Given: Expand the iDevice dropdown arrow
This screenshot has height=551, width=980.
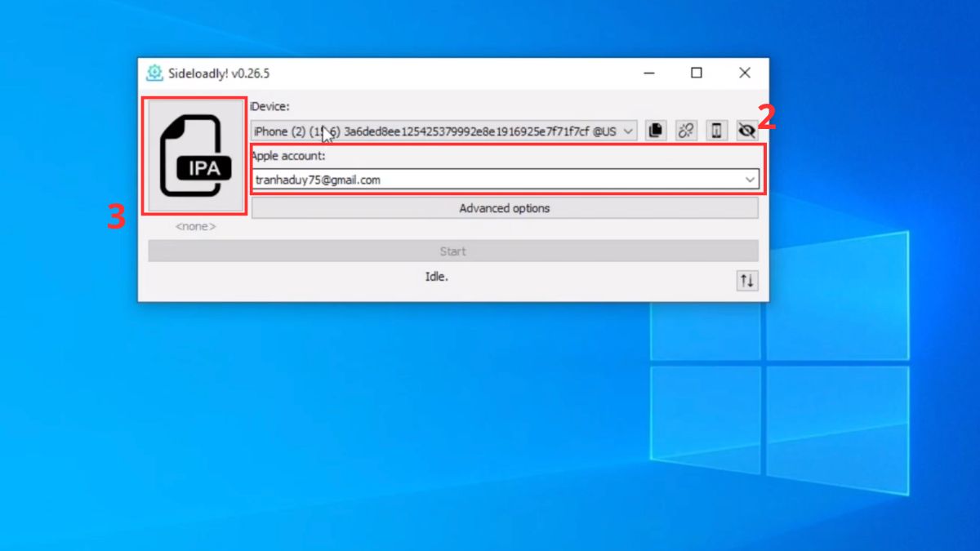Looking at the screenshot, I should (x=628, y=131).
